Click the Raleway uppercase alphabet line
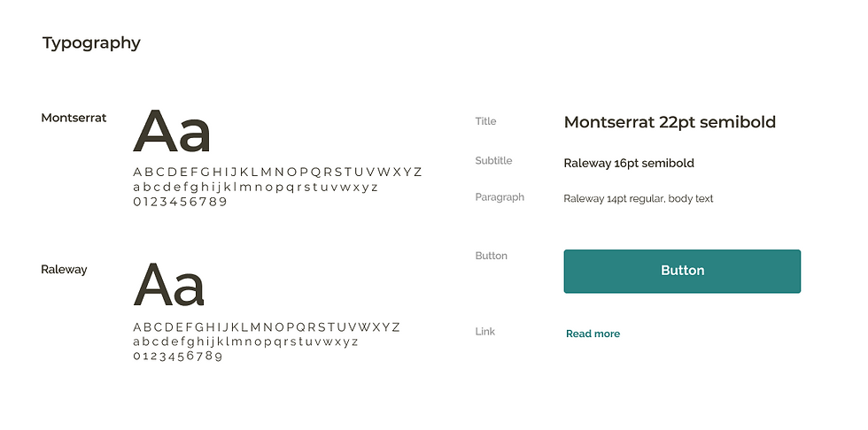This screenshot has width=868, height=430. click(267, 326)
